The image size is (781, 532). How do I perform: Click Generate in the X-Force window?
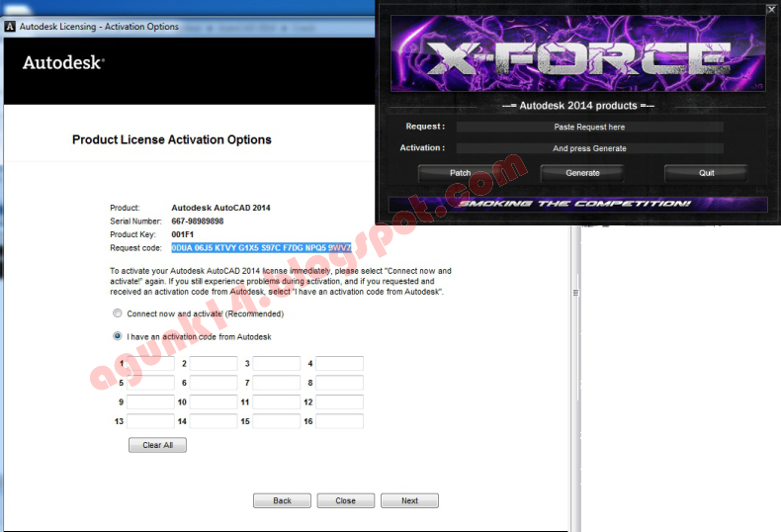point(582,173)
